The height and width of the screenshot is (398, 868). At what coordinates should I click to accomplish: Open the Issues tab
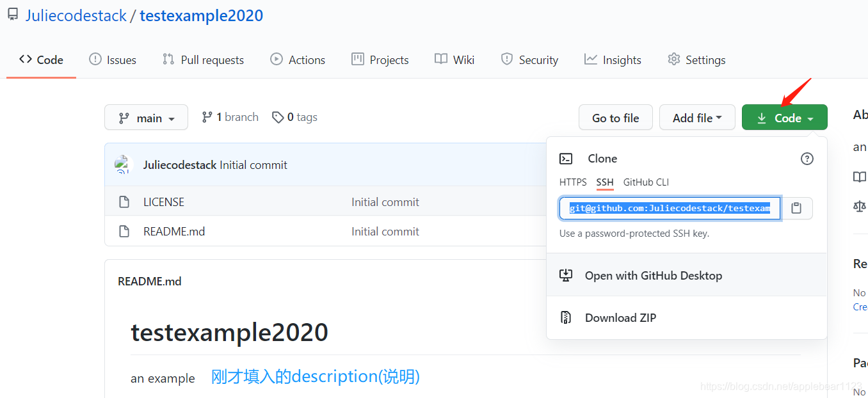(113, 60)
